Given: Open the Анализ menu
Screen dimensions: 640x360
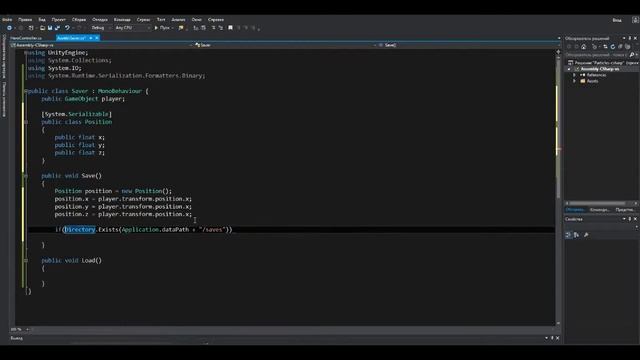Looking at the screenshot, I should (x=178, y=20).
